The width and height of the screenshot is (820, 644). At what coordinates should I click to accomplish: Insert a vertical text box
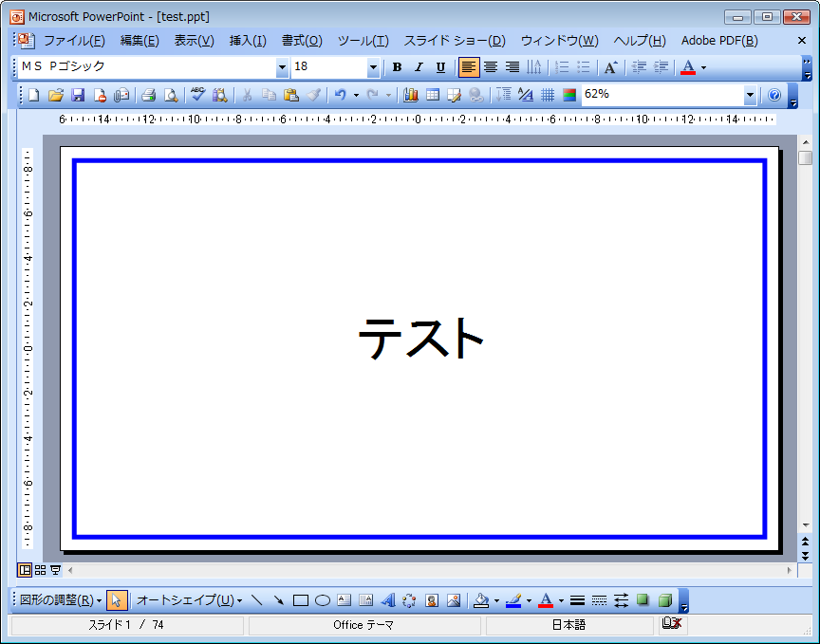pos(366,600)
